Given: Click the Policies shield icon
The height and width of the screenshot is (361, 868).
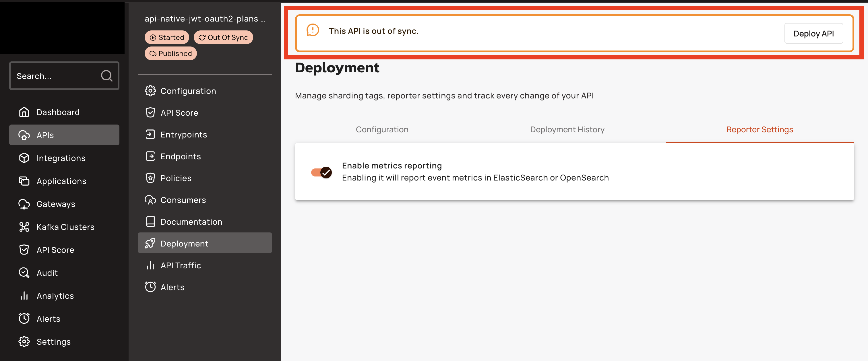Looking at the screenshot, I should (x=150, y=178).
